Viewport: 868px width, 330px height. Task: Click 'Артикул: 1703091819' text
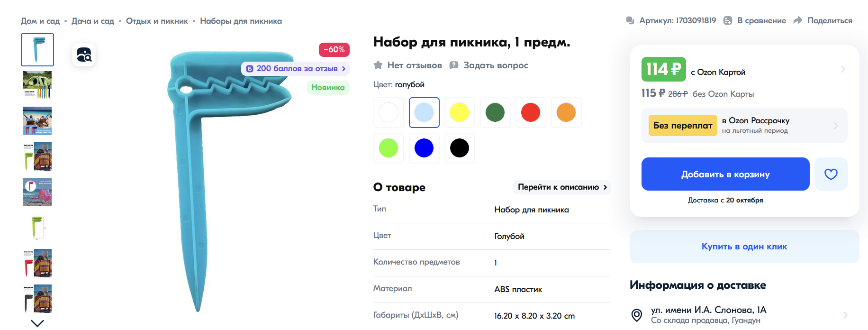pyautogui.click(x=678, y=20)
